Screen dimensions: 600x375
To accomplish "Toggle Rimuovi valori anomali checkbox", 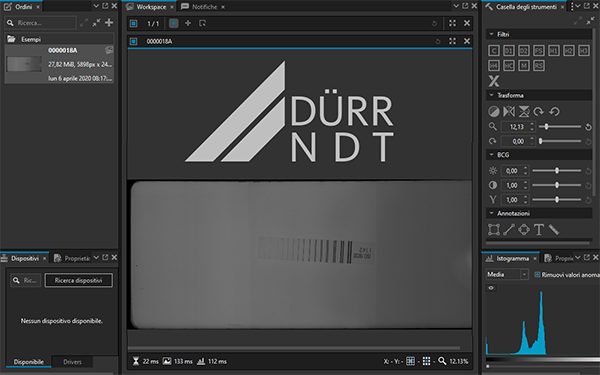I will point(537,274).
